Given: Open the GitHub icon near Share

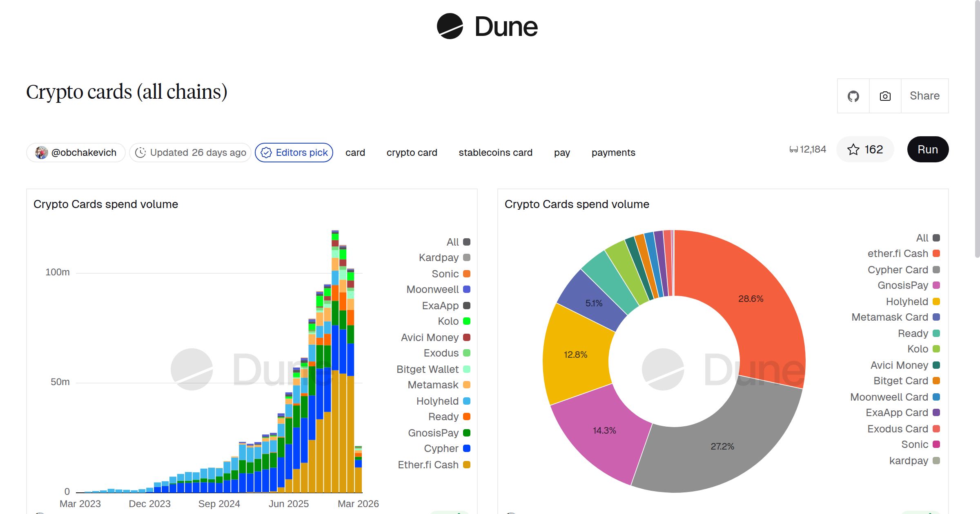Looking at the screenshot, I should 853,95.
